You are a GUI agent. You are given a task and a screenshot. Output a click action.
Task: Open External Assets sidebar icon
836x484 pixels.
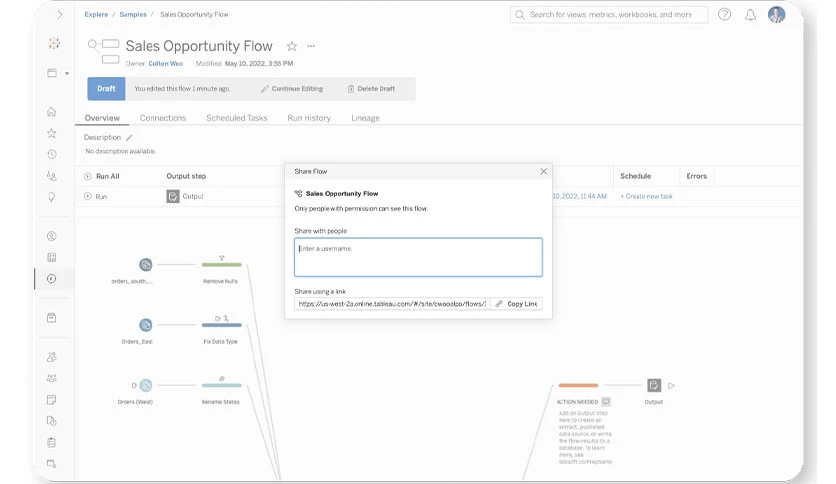[52, 318]
